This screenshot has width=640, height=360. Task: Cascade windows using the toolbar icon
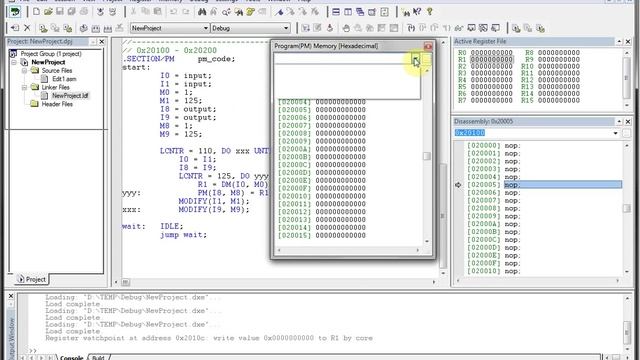pos(360,12)
